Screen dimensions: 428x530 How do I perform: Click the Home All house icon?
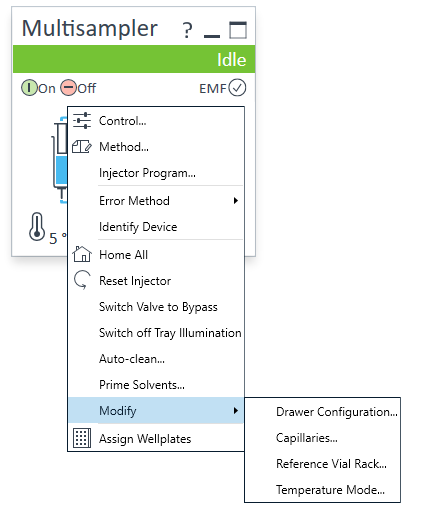point(82,254)
